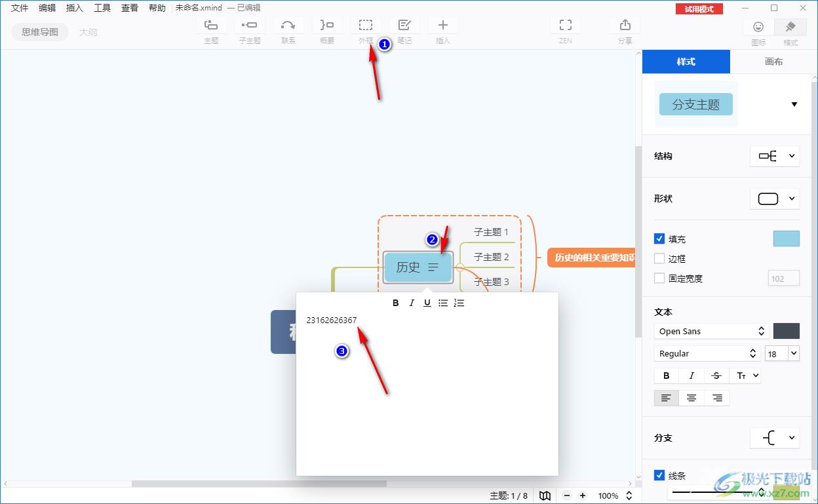Open the Regular font weight dropdown
Viewport: 818px width, 504px height.
click(707, 353)
